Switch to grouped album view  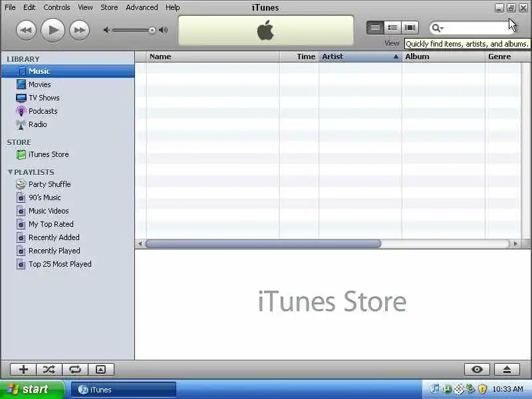(392, 28)
